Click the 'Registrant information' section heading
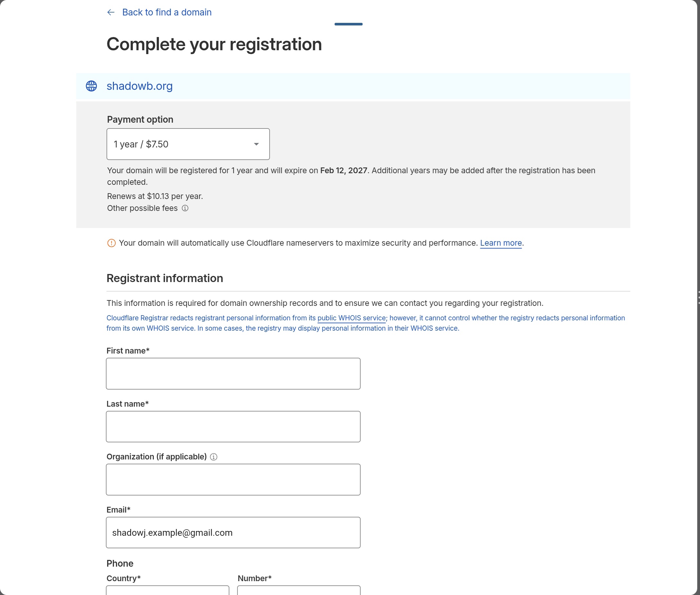 [x=164, y=278]
